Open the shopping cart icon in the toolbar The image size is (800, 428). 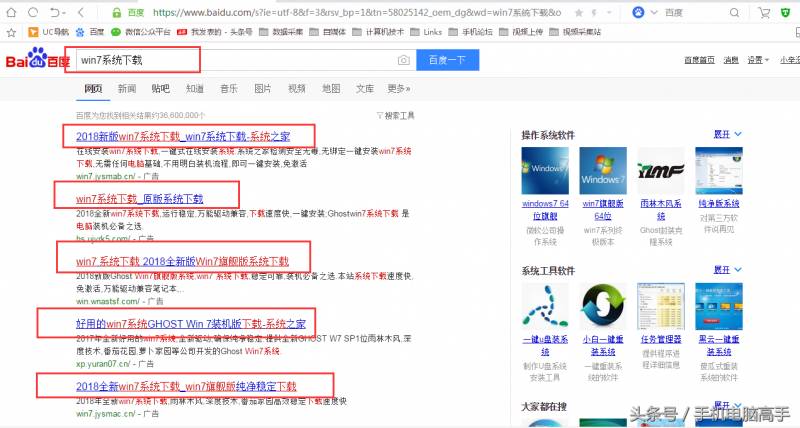coord(764,13)
